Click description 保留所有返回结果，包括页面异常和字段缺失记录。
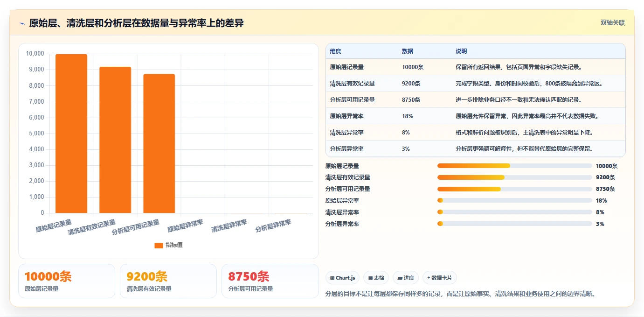Viewport: 644px width, 317px height. (519, 67)
